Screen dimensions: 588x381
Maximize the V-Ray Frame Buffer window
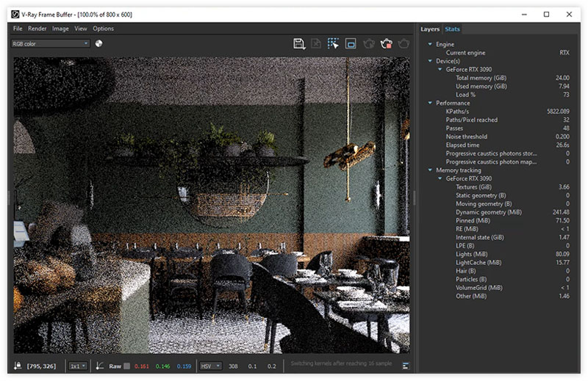click(546, 14)
